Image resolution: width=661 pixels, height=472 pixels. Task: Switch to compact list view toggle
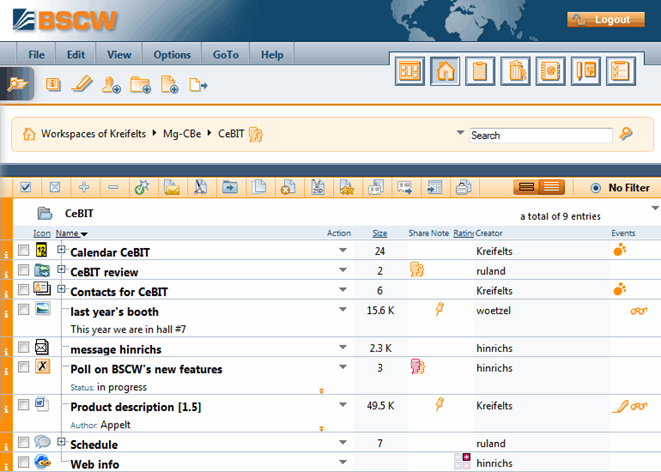click(526, 187)
